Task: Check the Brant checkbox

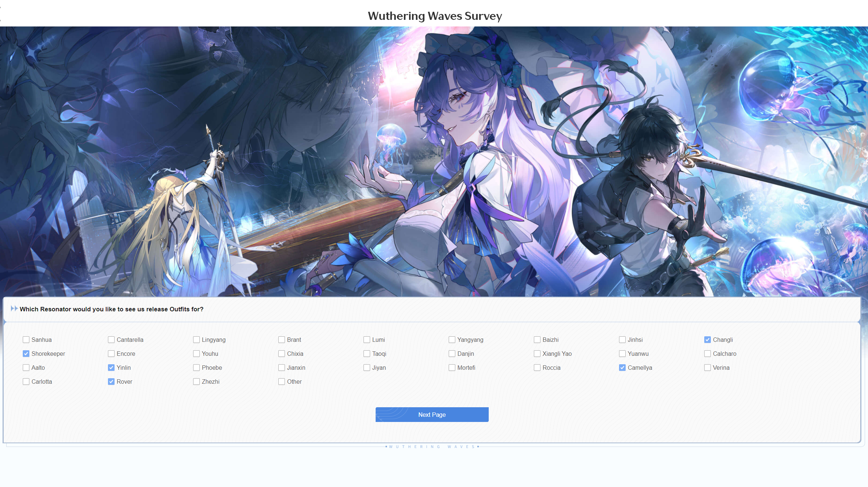Action: coord(282,340)
